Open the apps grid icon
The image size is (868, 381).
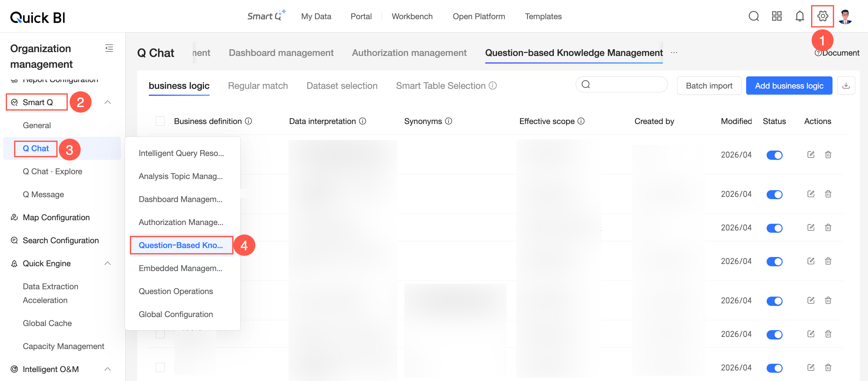click(777, 16)
